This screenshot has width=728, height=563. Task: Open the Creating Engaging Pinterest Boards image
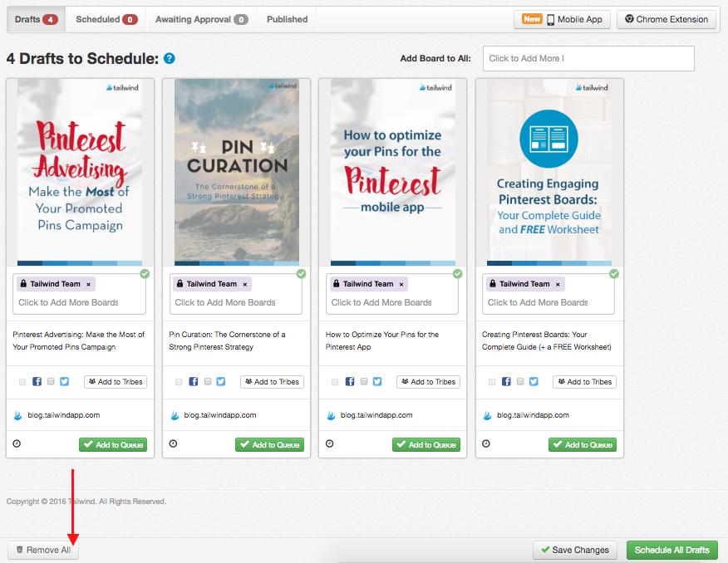549,173
